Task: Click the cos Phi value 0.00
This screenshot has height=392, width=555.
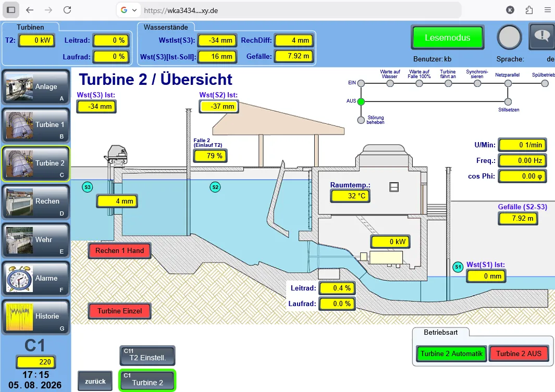Action: (523, 176)
